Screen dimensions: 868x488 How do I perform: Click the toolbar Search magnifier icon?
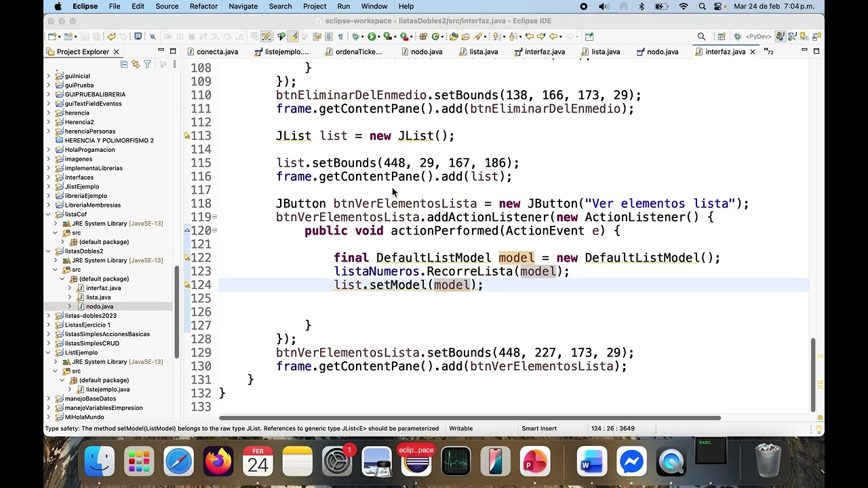point(702,36)
